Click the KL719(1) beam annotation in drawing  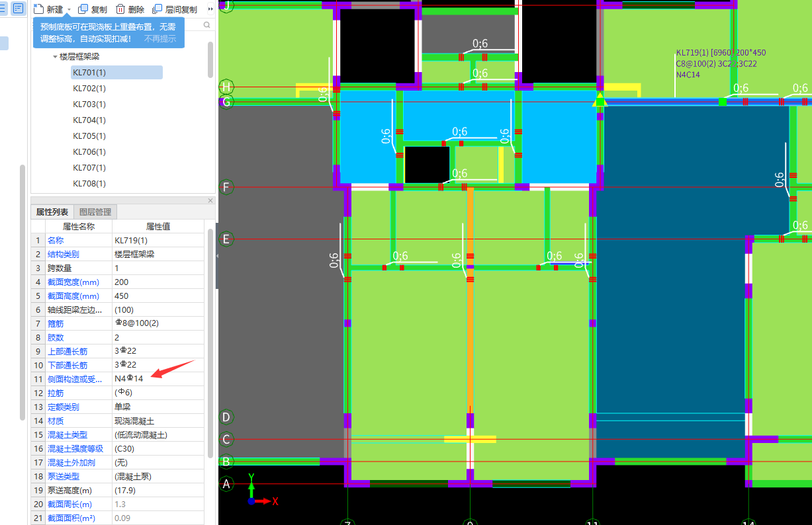pyautogui.click(x=721, y=63)
